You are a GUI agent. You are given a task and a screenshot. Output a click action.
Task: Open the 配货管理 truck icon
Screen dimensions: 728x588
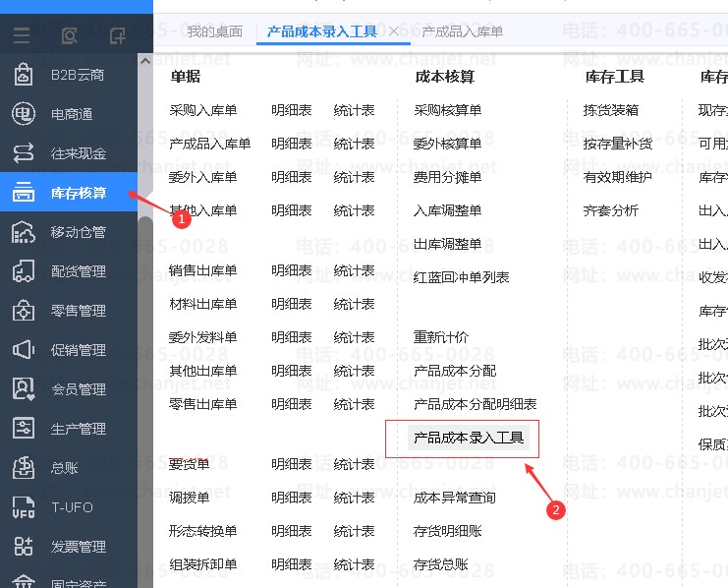(24, 271)
